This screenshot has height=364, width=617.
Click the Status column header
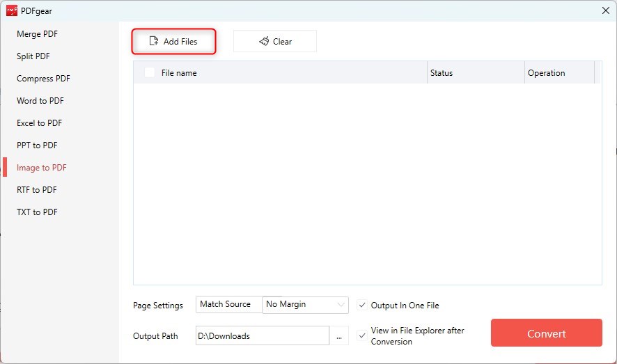[x=476, y=72]
